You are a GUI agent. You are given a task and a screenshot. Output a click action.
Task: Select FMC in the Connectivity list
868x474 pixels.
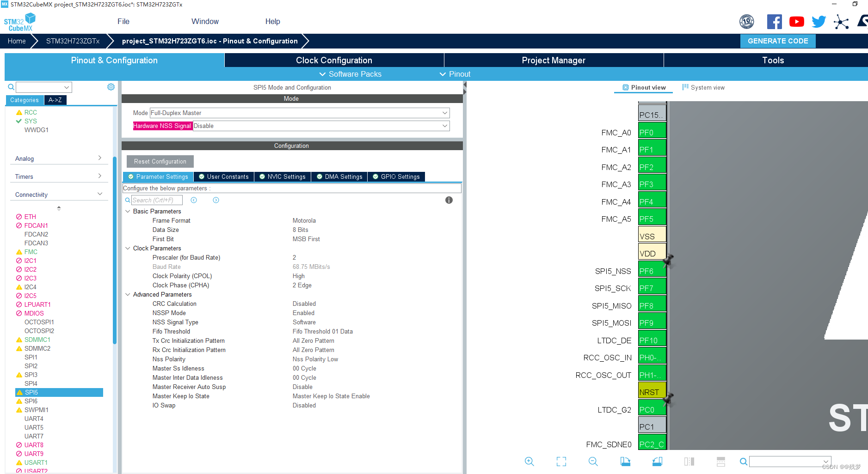click(x=31, y=252)
